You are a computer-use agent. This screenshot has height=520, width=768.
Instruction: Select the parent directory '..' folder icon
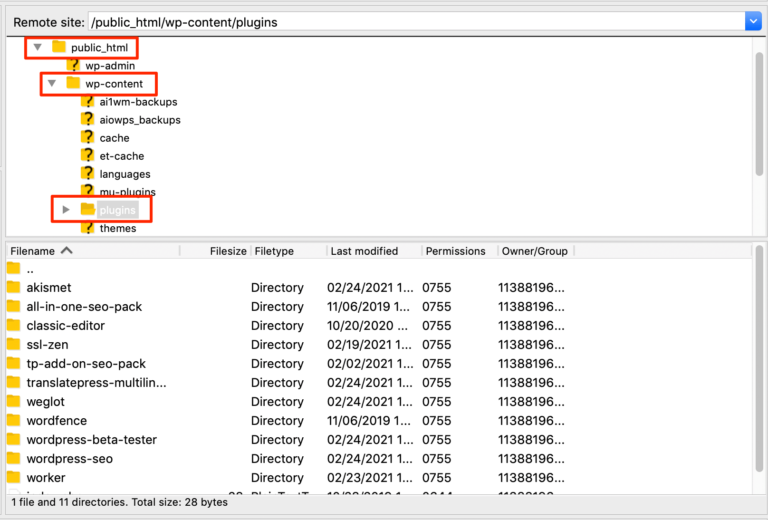coord(14,268)
